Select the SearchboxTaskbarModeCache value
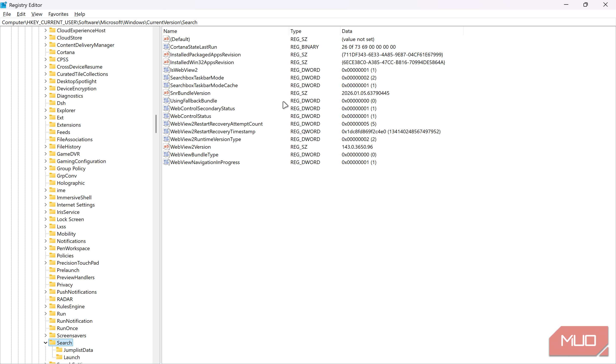 204,85
